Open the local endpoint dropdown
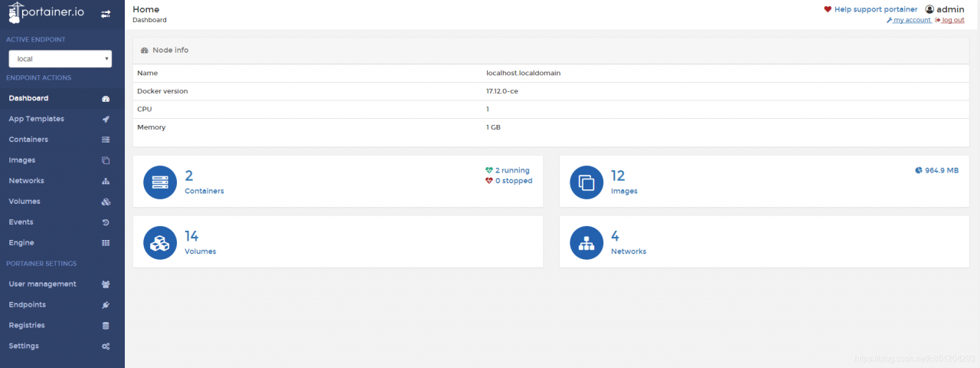The image size is (980, 368). point(60,58)
